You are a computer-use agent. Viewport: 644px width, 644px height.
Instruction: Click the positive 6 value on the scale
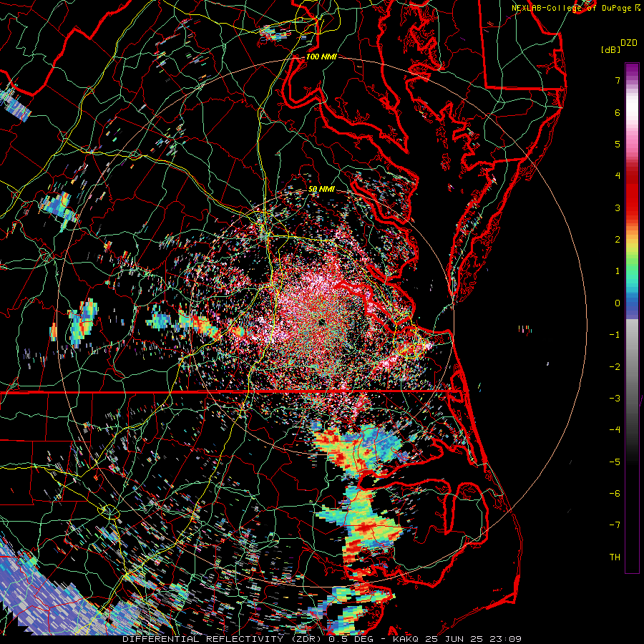[x=618, y=112]
